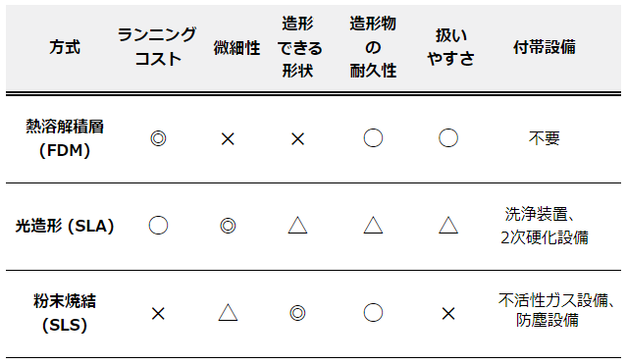Select the cross mark for FDM 微細性

tap(228, 138)
